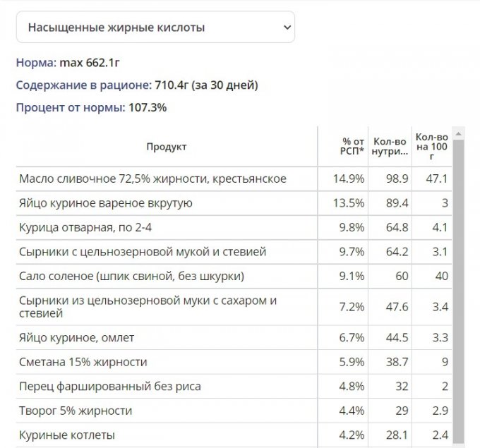Click the Кол-во на 100 г header
480x448 pixels.
pos(431,146)
